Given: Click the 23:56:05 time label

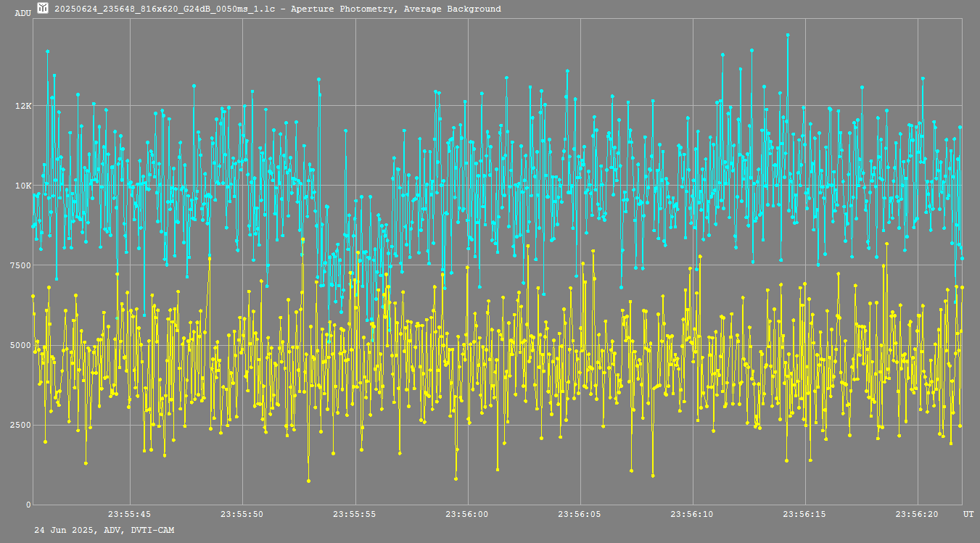Looking at the screenshot, I should [x=580, y=514].
